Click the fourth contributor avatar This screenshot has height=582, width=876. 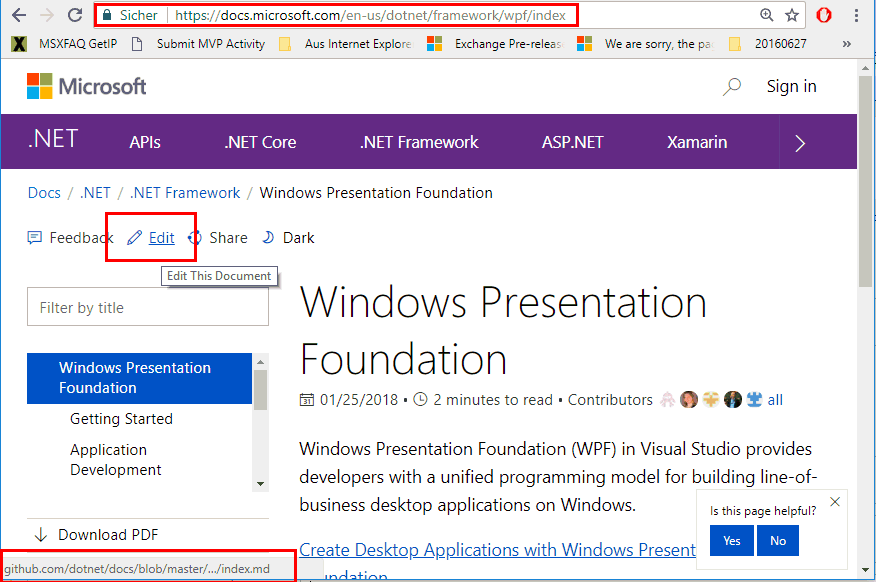(x=732, y=399)
